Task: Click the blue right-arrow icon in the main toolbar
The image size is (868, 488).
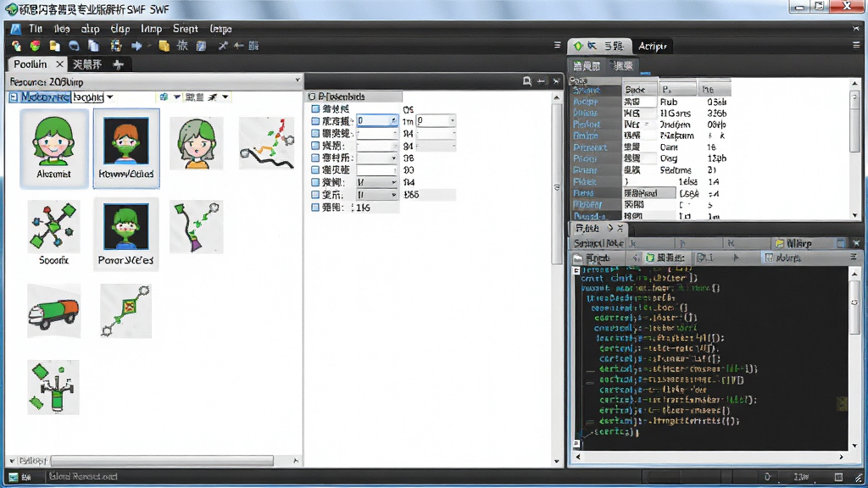Action: pos(136,46)
